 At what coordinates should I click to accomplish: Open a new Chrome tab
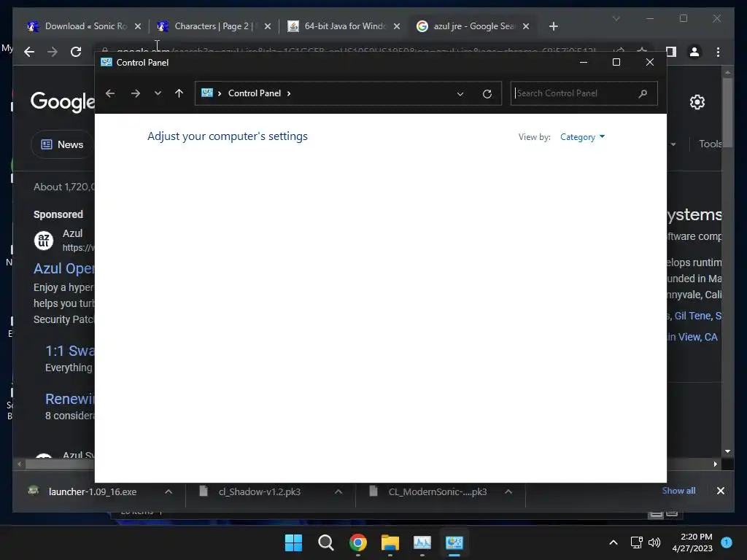[x=553, y=26]
